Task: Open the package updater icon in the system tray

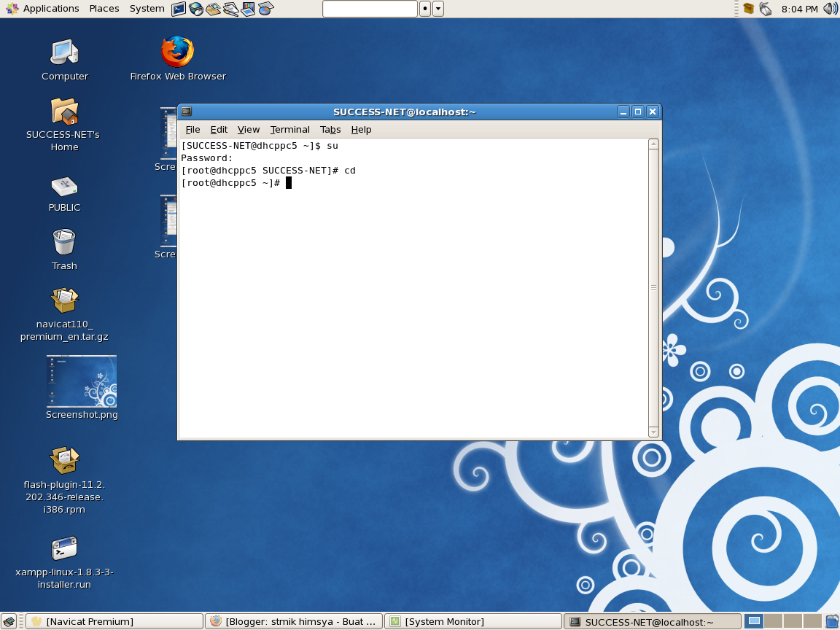Action: tap(747, 8)
